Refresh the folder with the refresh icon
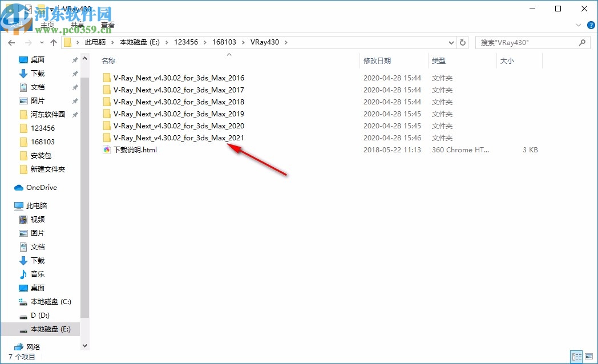The height and width of the screenshot is (364, 598). (462, 42)
